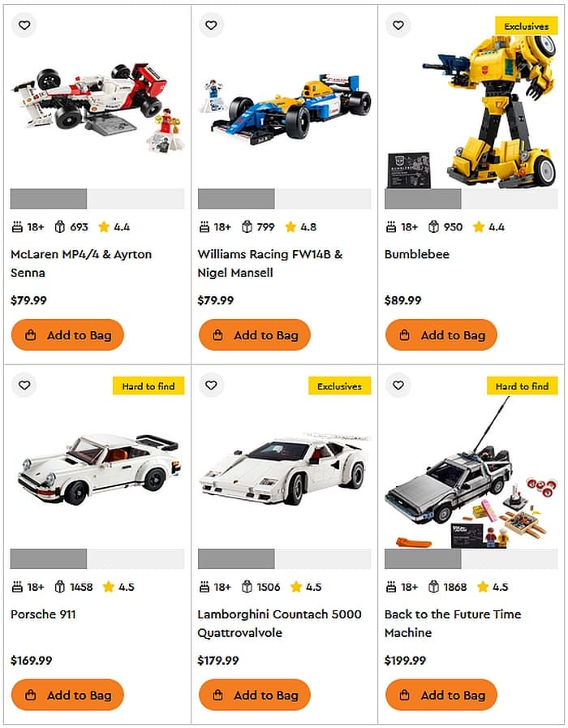Open Back to the Future Time Machine title

tap(453, 623)
